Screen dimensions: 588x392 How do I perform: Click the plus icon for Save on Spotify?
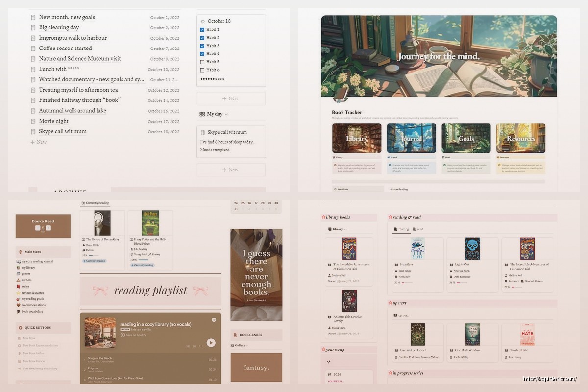coord(122,335)
